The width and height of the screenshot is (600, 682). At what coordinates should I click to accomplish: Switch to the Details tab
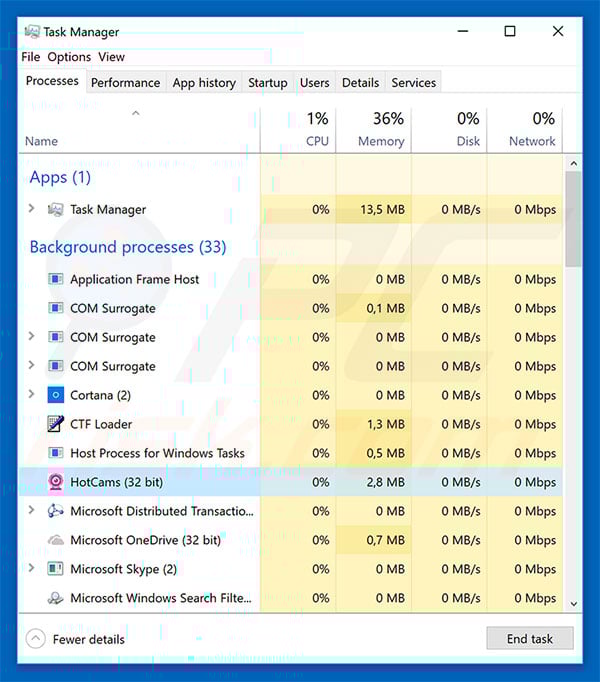click(360, 83)
